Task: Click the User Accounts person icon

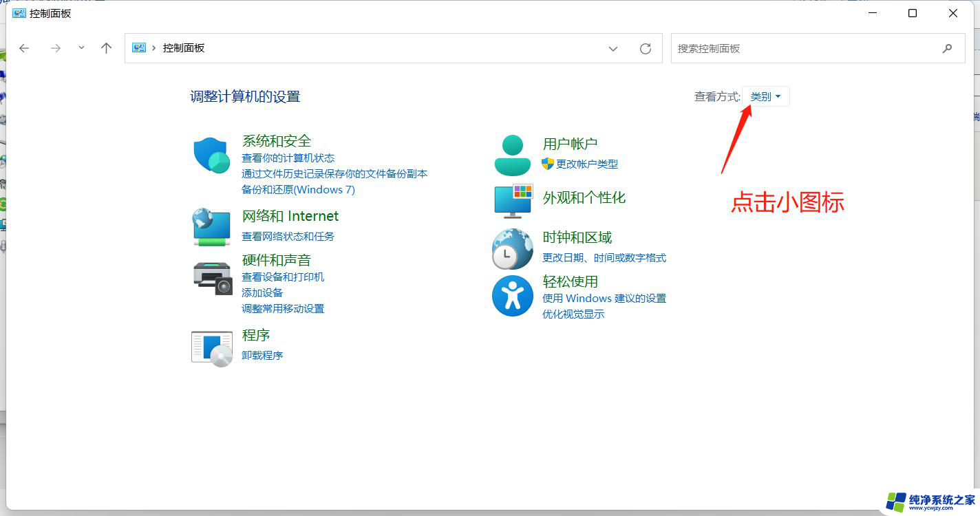Action: click(x=513, y=155)
